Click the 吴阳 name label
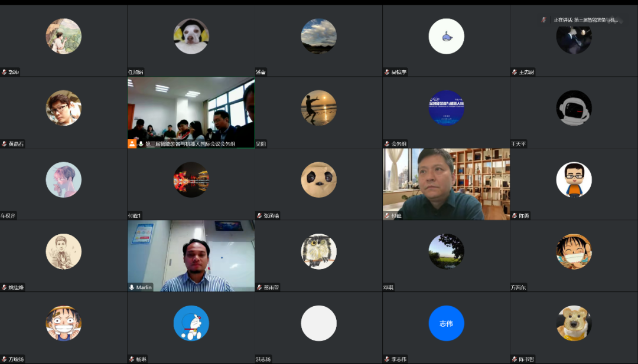The width and height of the screenshot is (638, 364). click(x=261, y=144)
